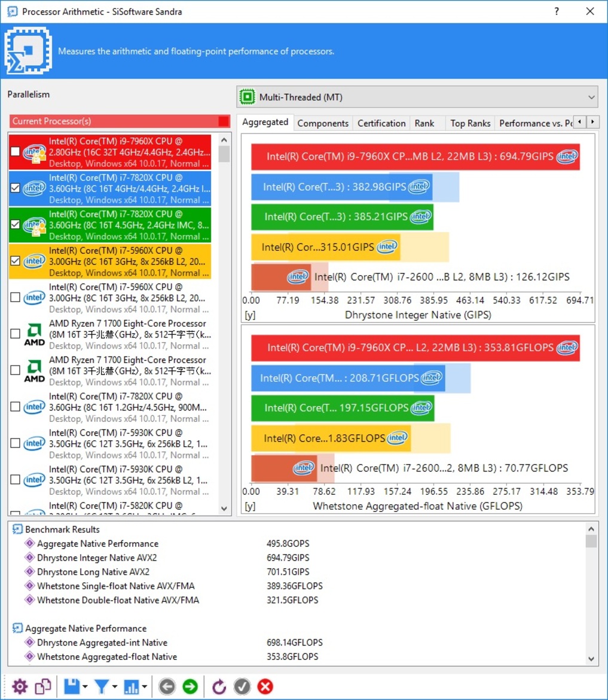608x700 pixels.
Task: Click results pane scroll-down arrow
Action: pos(591,659)
